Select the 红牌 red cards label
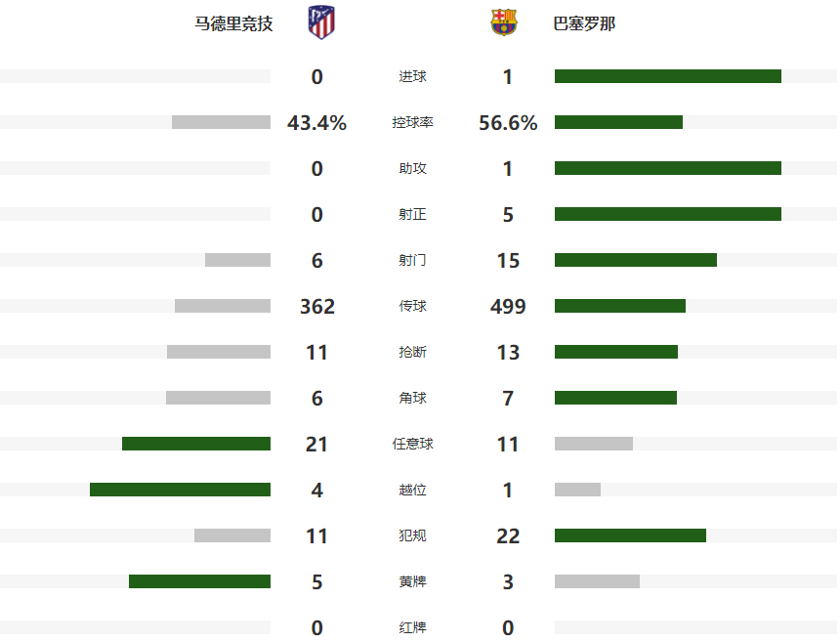840x642 pixels. coord(412,627)
